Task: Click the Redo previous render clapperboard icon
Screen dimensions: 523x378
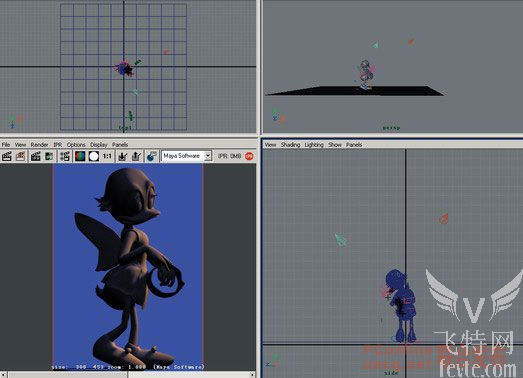Action: point(7,156)
